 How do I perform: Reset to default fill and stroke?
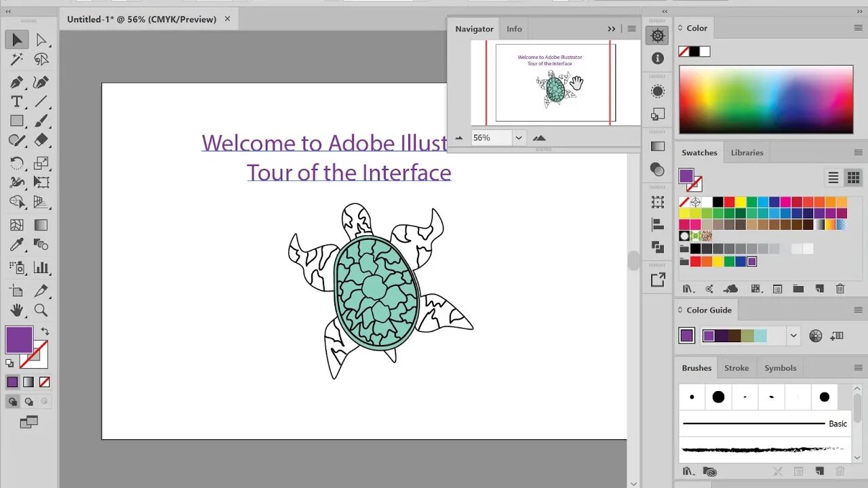pos(9,364)
